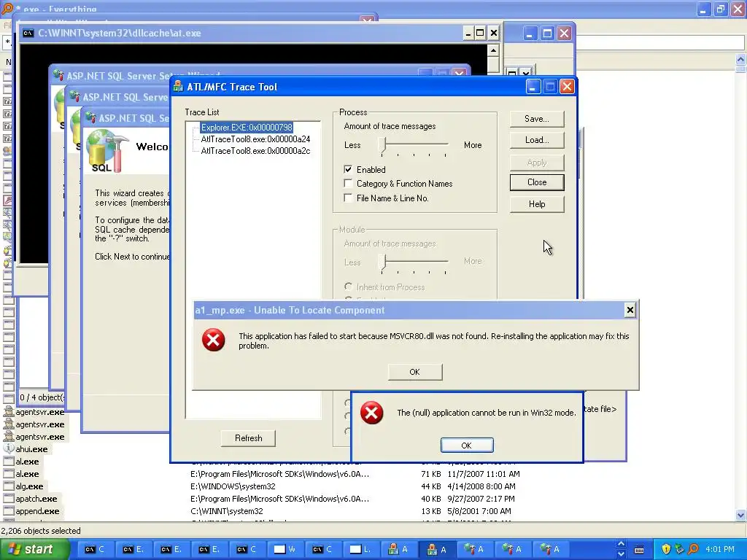Click the Everything magnifier tray icon
Viewport: 747px width, 560px height.
[693, 549]
